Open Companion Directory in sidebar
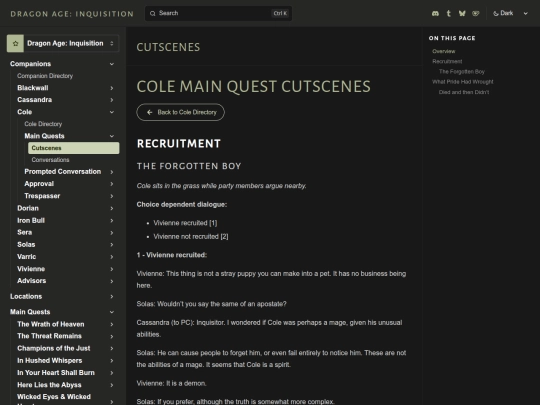This screenshot has width=540, height=405. tap(45, 76)
